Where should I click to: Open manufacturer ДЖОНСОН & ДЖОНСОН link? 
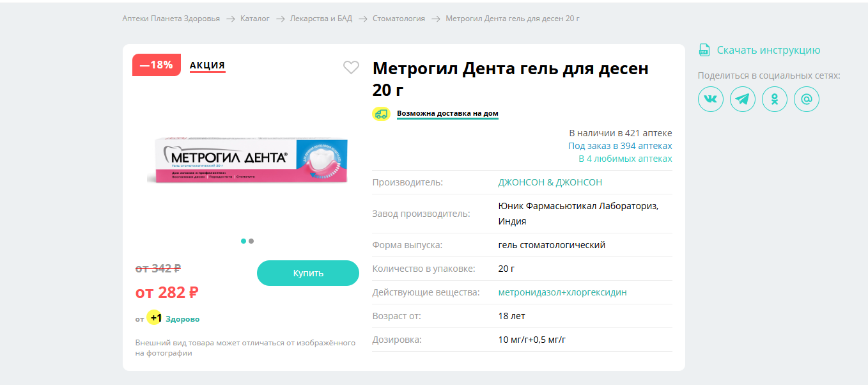tap(550, 182)
